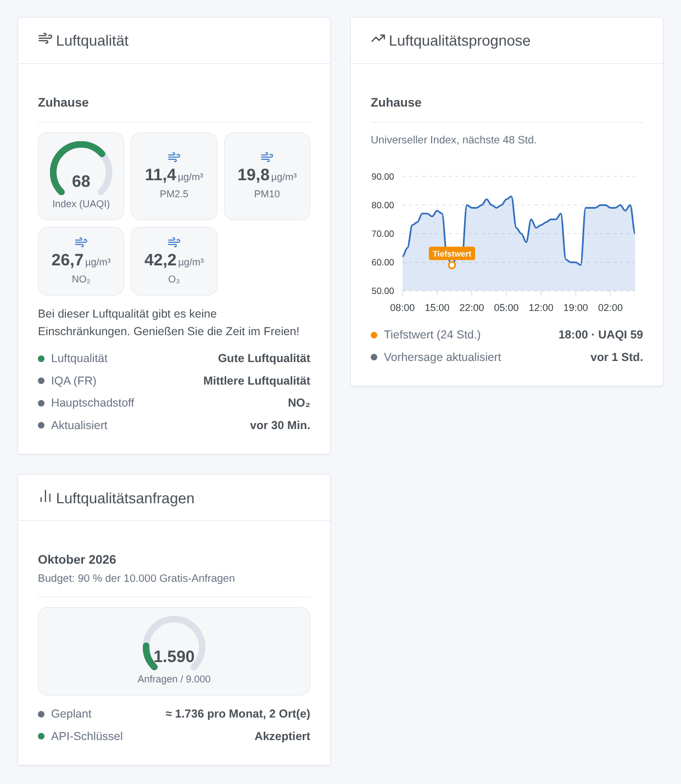Click the 02:00 x-axis label

(610, 308)
